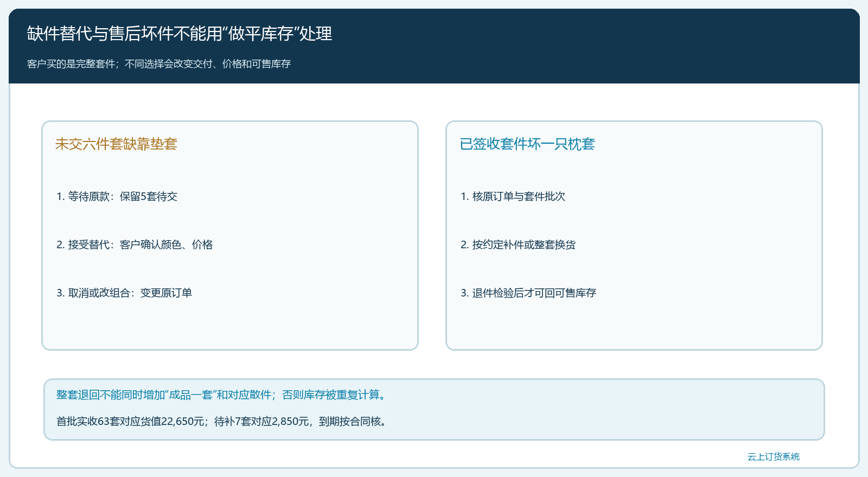Click the card heading 未交六件套缺靠垫套
The width and height of the screenshot is (868, 477).
coord(116,144)
